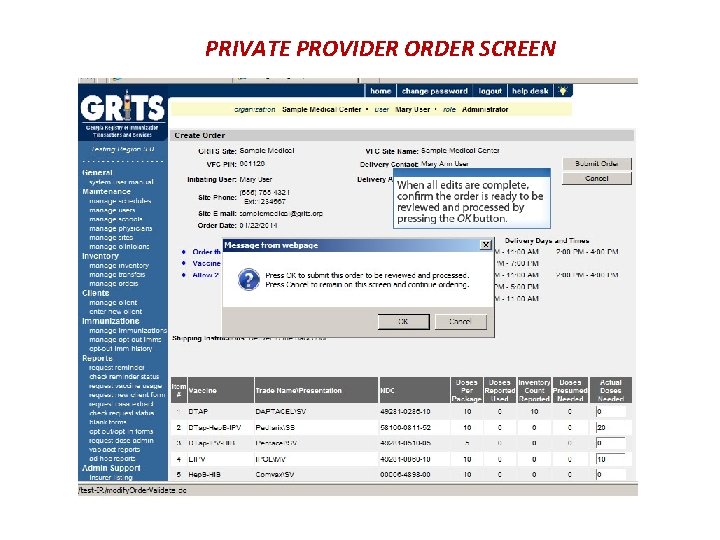
Task: Open the help desk link
Action: (530, 91)
